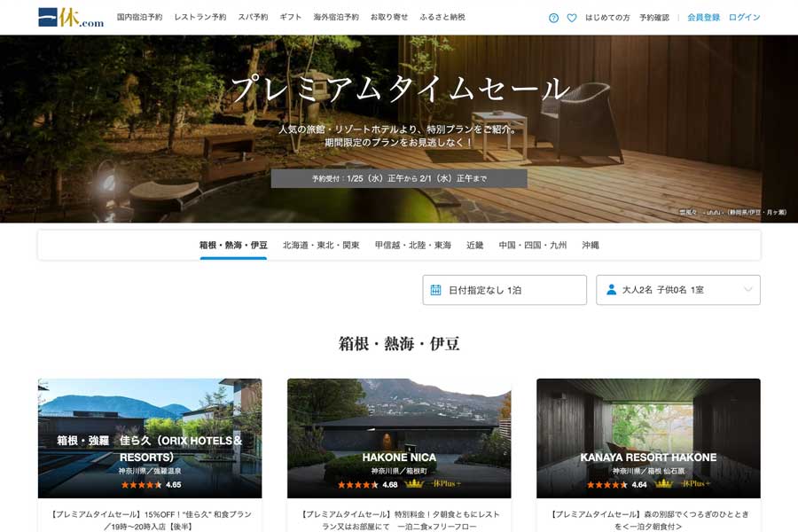Image resolution: width=798 pixels, height=532 pixels.
Task: Click the calendar icon in date field
Action: 435,290
